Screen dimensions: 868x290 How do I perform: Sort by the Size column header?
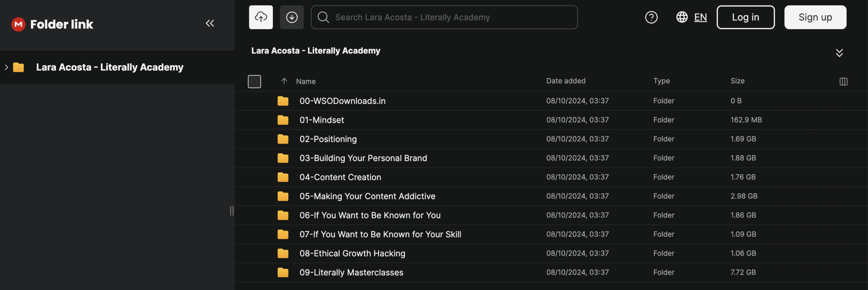tap(737, 81)
